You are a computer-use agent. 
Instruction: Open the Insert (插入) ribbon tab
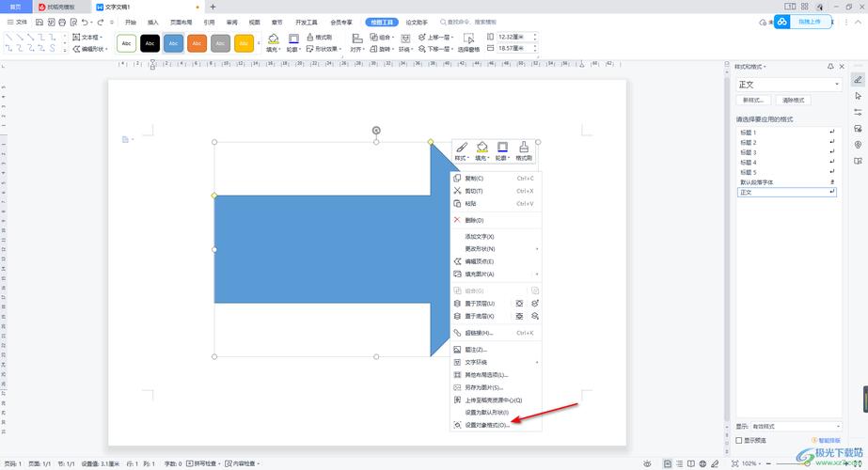coord(152,23)
